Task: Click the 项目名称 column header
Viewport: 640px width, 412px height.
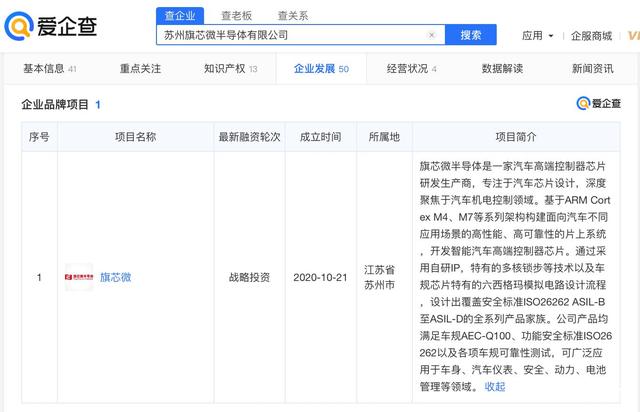Action: coord(136,137)
